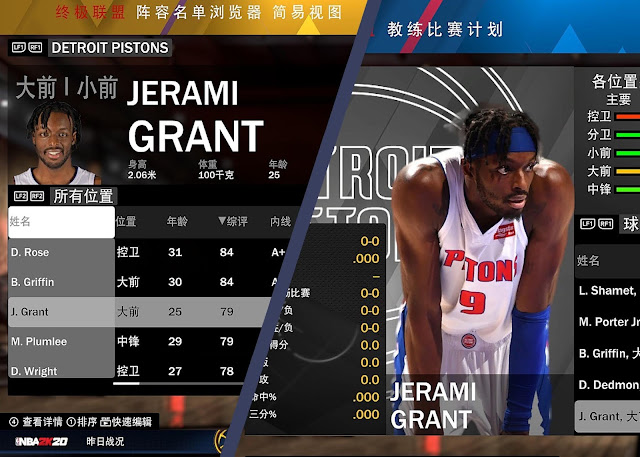The width and height of the screenshot is (640, 457).
Task: Click the 排序 button prompt
Action: tap(83, 422)
